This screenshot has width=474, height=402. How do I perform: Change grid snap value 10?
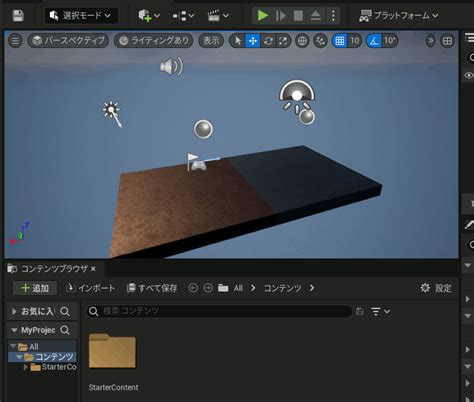pos(355,41)
